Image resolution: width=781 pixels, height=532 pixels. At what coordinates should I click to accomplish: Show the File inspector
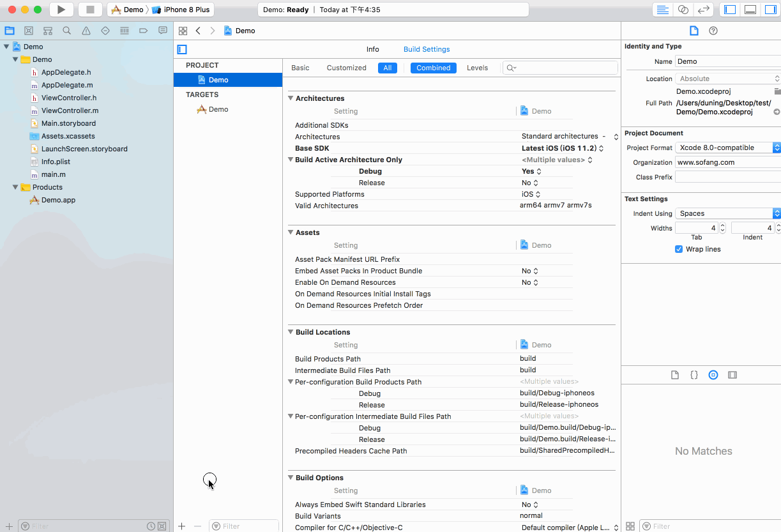(x=694, y=31)
